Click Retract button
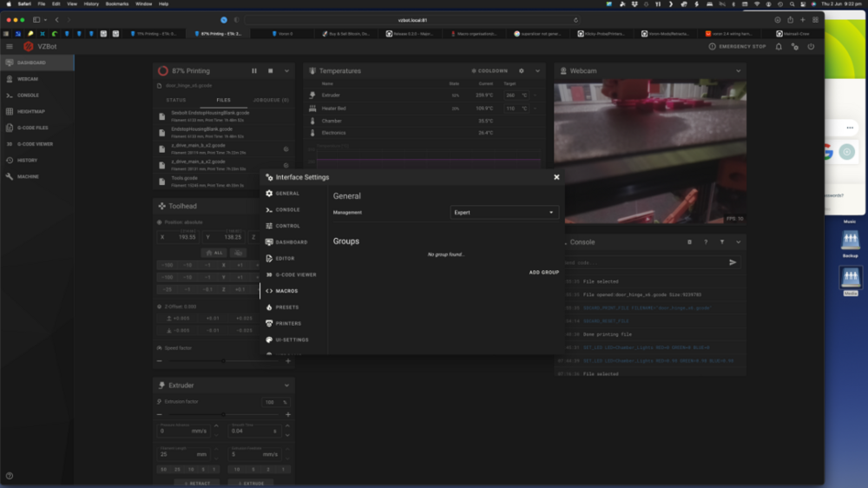Viewport: 868px width, 488px height. (x=197, y=483)
